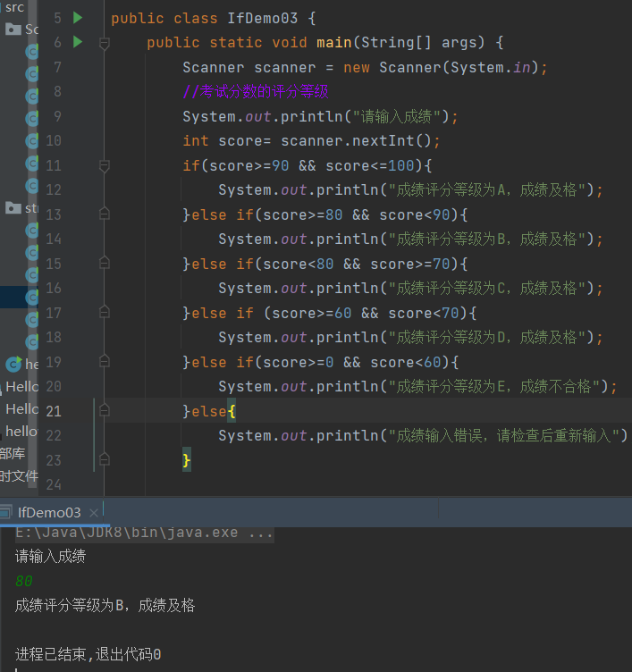Click green console input 80
Viewport: 632px width, 672px height.
point(23,581)
